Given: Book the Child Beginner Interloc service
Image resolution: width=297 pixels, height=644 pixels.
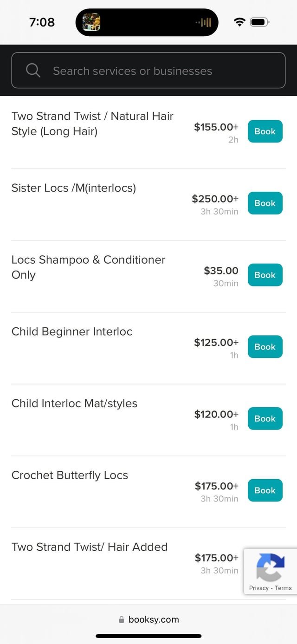Looking at the screenshot, I should point(265,347).
